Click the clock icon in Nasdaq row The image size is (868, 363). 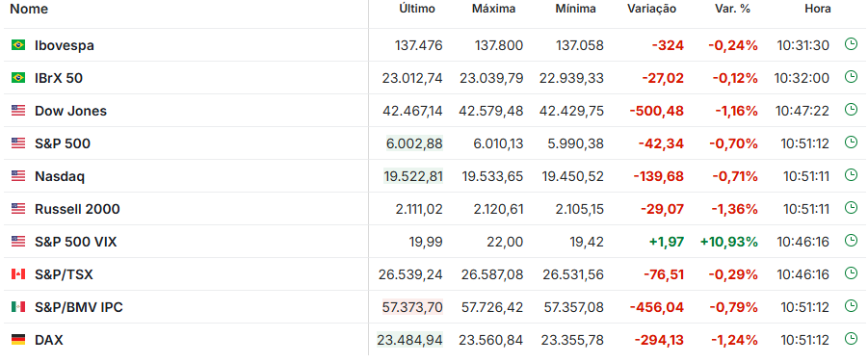(851, 175)
